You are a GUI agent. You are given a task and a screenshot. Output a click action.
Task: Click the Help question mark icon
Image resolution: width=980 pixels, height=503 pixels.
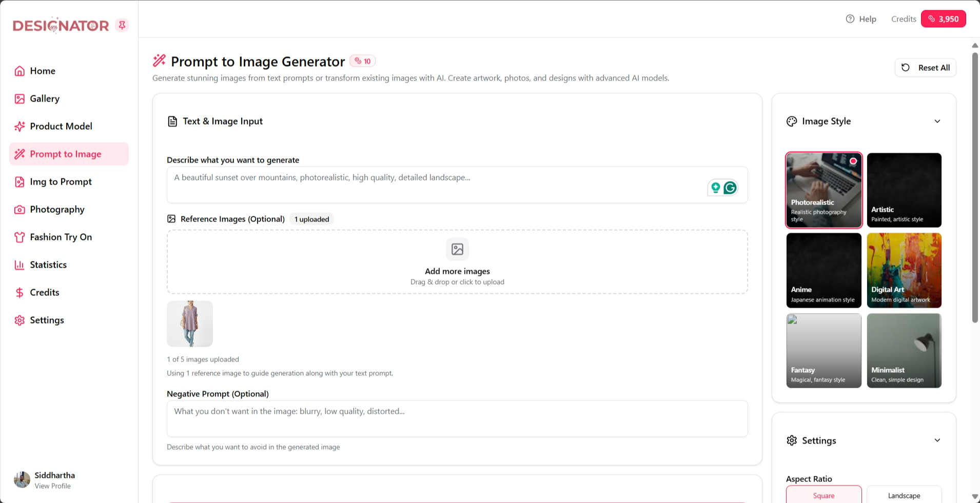coord(850,19)
